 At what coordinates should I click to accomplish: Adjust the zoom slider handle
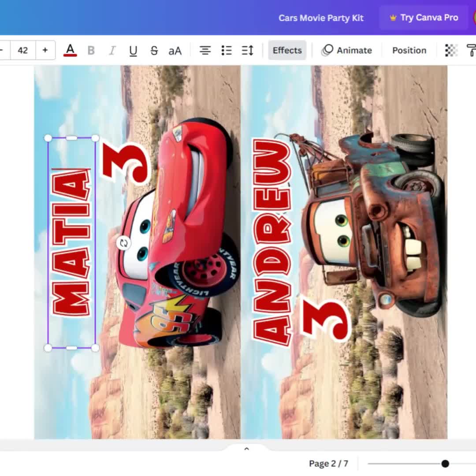click(x=445, y=464)
